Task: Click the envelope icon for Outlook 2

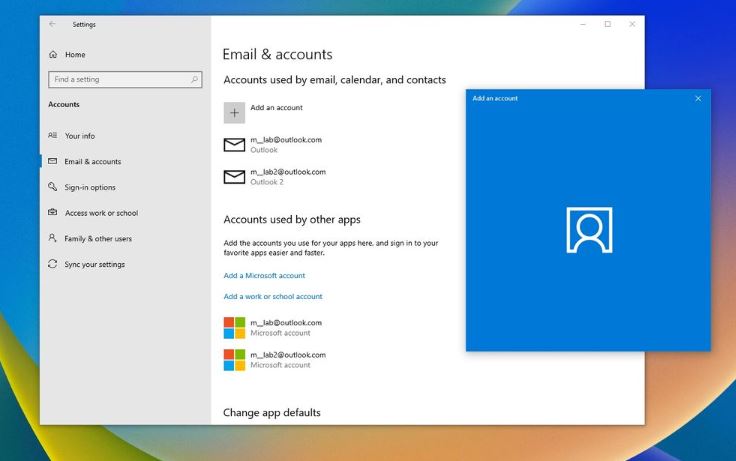Action: (234, 177)
